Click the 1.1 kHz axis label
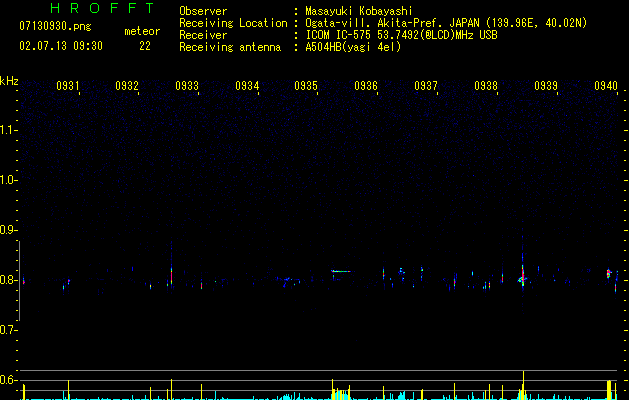Screen dimensions: 629x400 pyautogui.click(x=8, y=130)
